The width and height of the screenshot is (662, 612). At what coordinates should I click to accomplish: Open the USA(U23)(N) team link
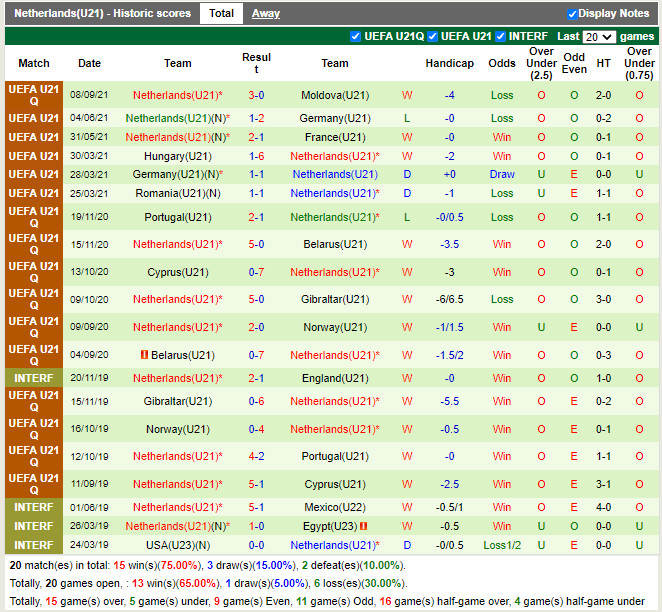pos(178,546)
